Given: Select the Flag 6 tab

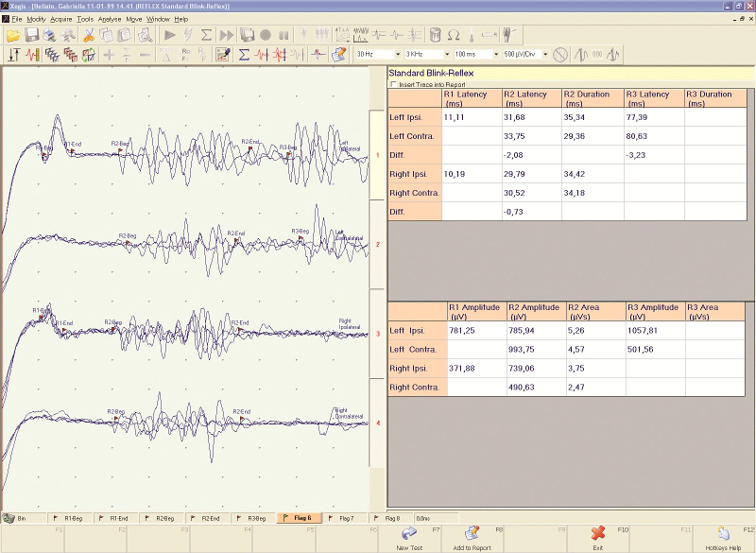Looking at the screenshot, I should point(300,518).
